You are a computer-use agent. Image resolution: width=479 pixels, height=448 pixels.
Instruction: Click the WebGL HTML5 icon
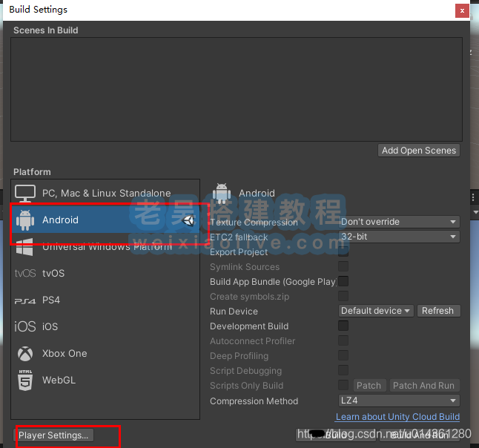point(25,381)
